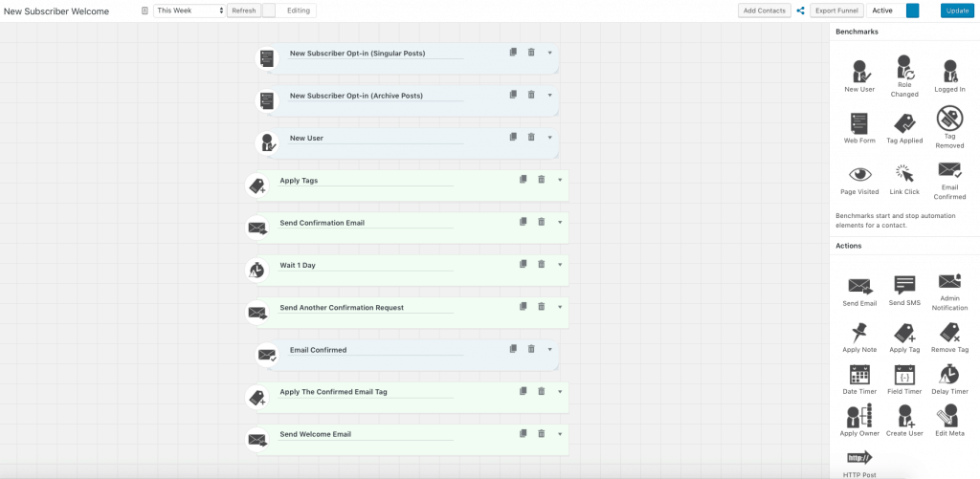
Task: Click the Tag Removed benchmark icon
Action: tap(949, 120)
